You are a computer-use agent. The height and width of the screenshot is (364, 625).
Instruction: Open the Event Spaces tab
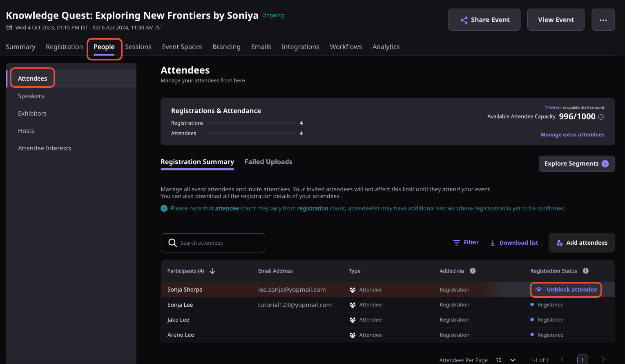[182, 47]
